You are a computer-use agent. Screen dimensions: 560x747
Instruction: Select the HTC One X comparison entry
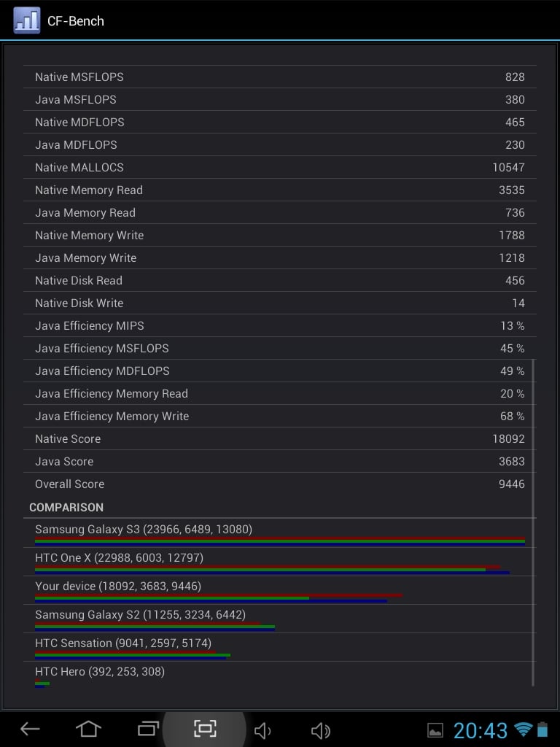click(280, 562)
